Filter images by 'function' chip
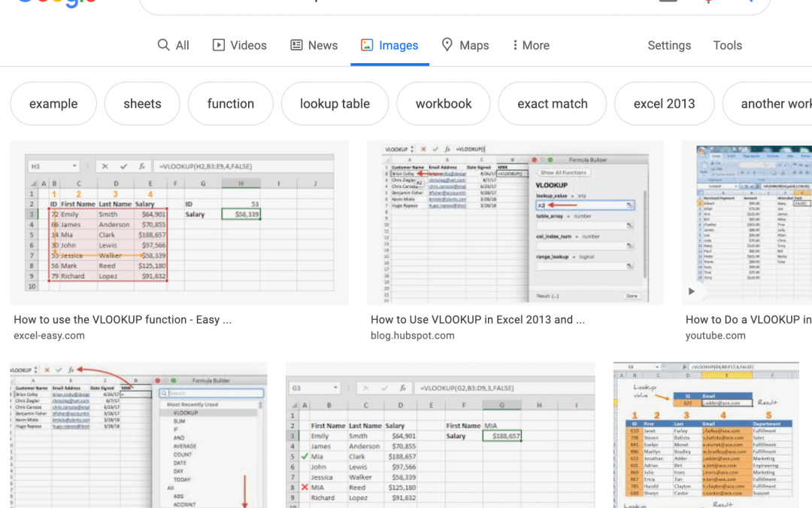The height and width of the screenshot is (508, 812). (x=231, y=104)
